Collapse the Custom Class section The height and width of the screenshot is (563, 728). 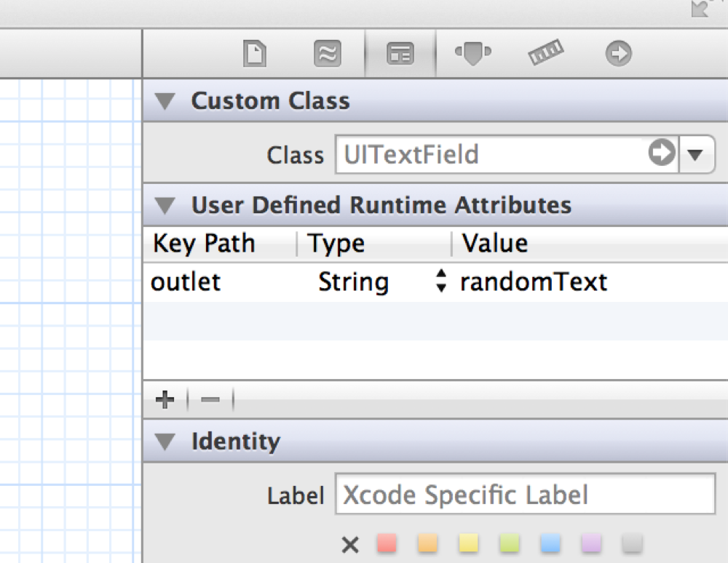click(x=165, y=101)
